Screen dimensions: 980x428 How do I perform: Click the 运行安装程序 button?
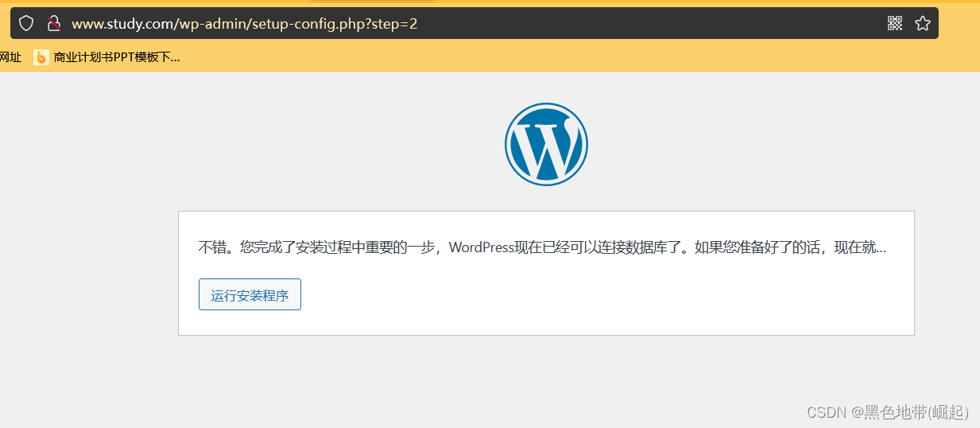[x=250, y=295]
